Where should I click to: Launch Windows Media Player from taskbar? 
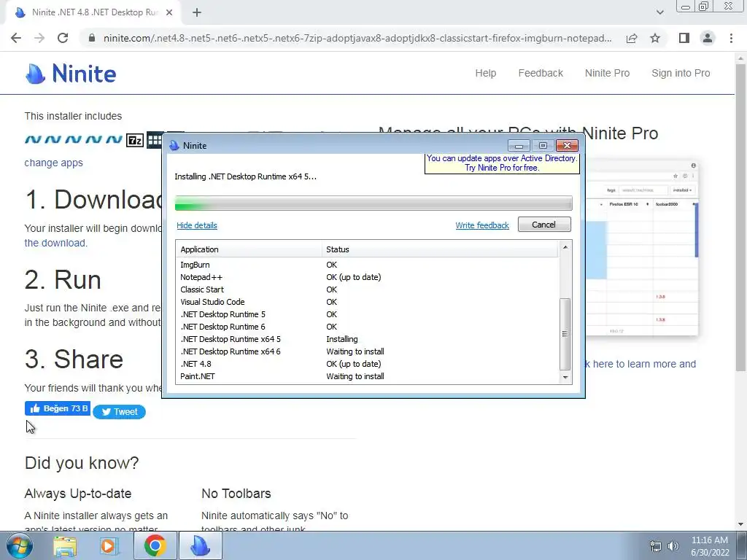[109, 545]
